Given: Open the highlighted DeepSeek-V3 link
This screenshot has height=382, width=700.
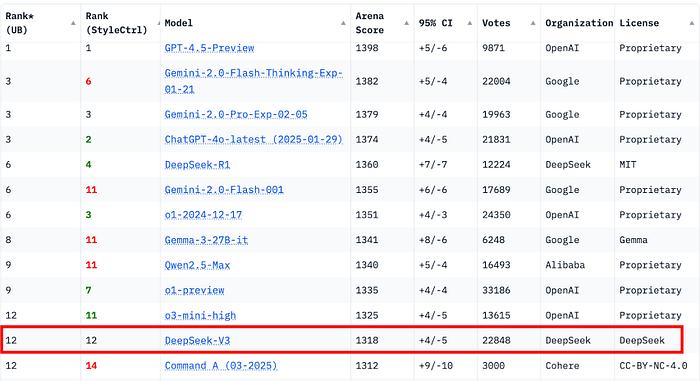Looking at the screenshot, I should click(x=197, y=340).
